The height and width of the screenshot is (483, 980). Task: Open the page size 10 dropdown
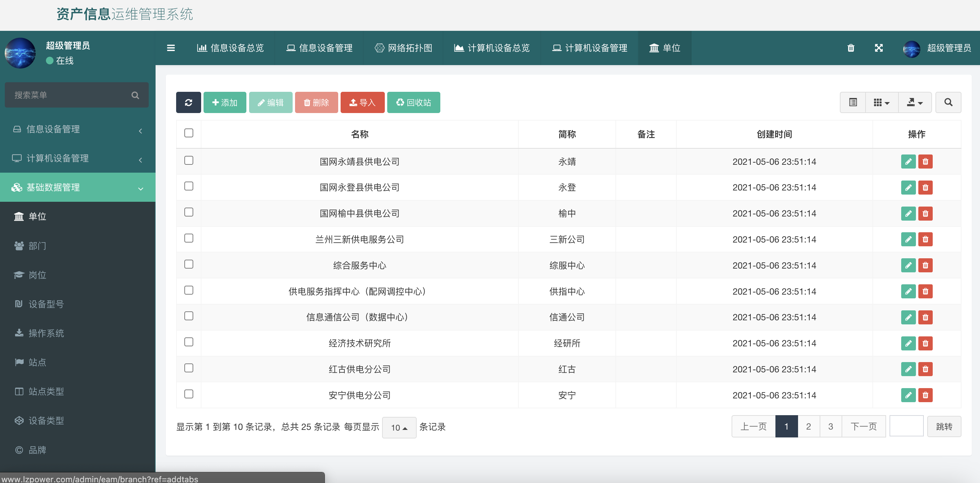pos(399,428)
